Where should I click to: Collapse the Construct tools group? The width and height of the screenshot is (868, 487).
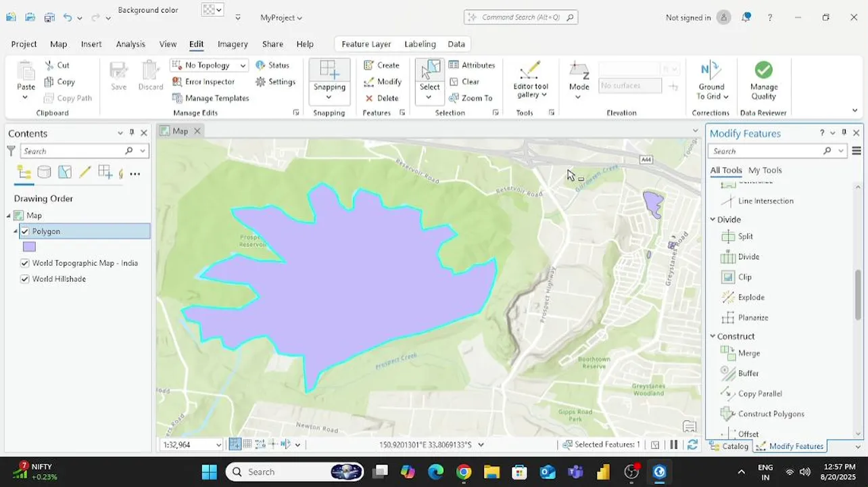point(713,336)
